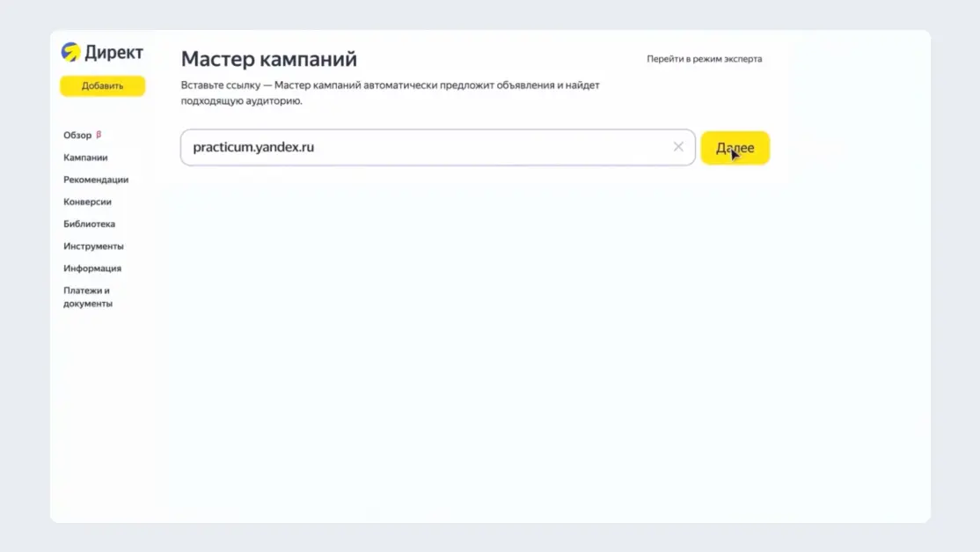
Task: Click Перейти в режим эксперта link
Action: pyautogui.click(x=705, y=59)
